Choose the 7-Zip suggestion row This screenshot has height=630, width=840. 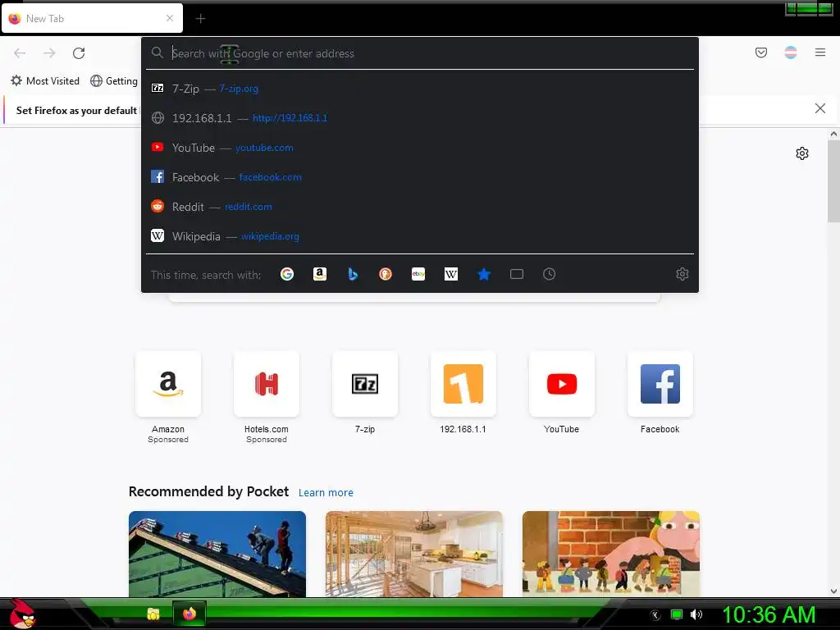pyautogui.click(x=420, y=89)
